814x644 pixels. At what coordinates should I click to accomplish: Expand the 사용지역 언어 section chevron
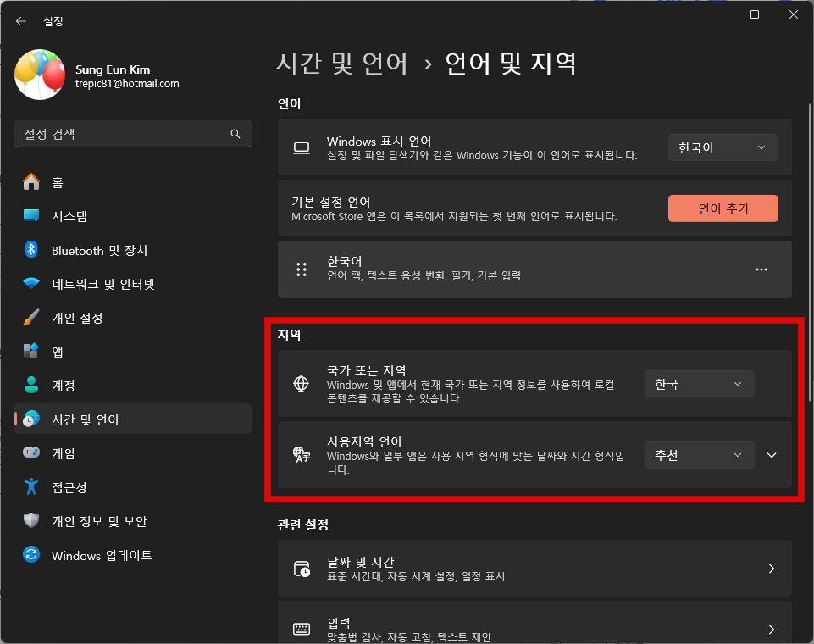[771, 455]
